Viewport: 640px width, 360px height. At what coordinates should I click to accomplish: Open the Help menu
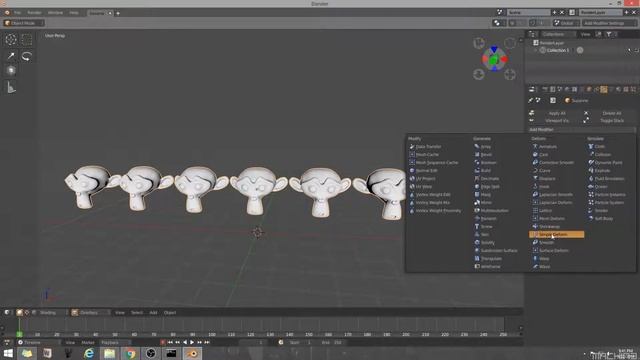74,13
